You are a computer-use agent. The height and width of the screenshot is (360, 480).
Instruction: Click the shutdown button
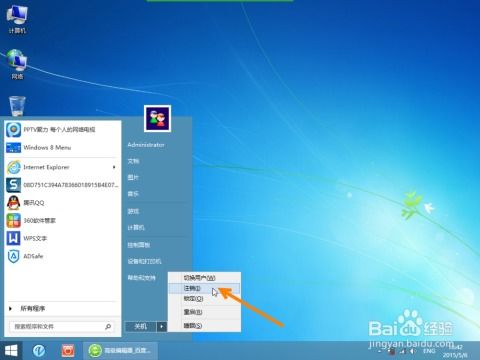[x=140, y=326]
